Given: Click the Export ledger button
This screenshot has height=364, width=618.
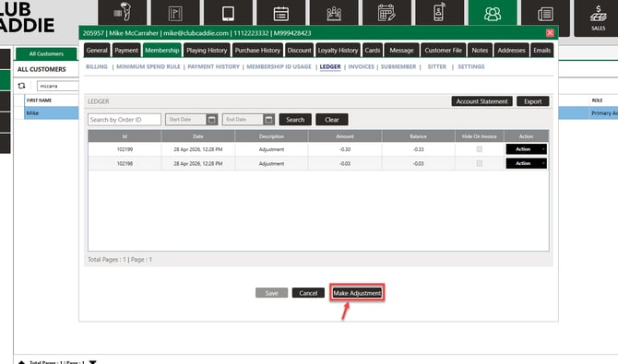Looking at the screenshot, I should [532, 101].
